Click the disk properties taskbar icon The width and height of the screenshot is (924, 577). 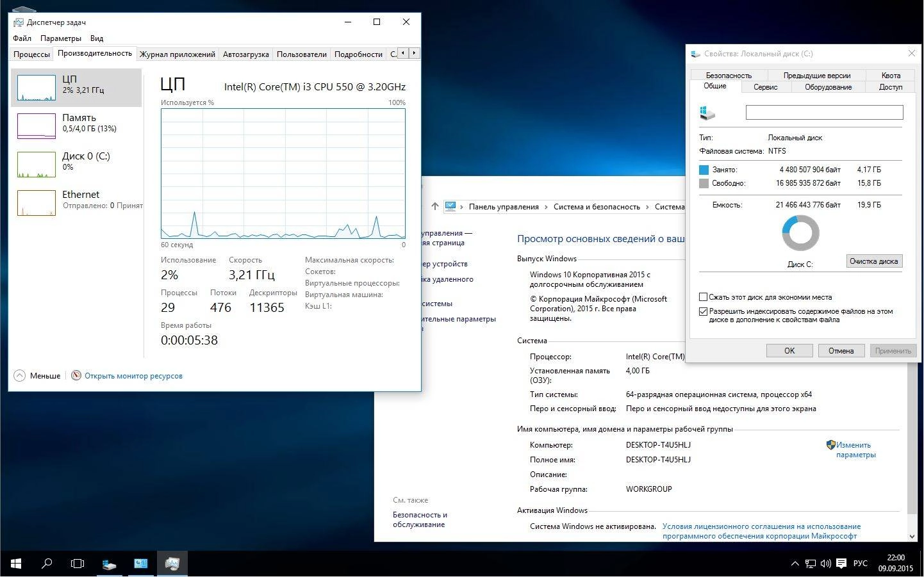(x=110, y=564)
